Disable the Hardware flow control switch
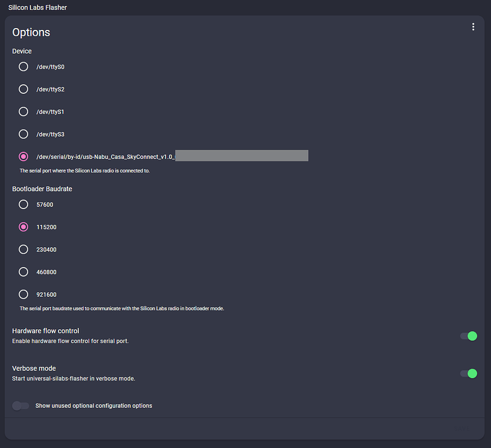This screenshot has height=448, width=491. tap(469, 336)
